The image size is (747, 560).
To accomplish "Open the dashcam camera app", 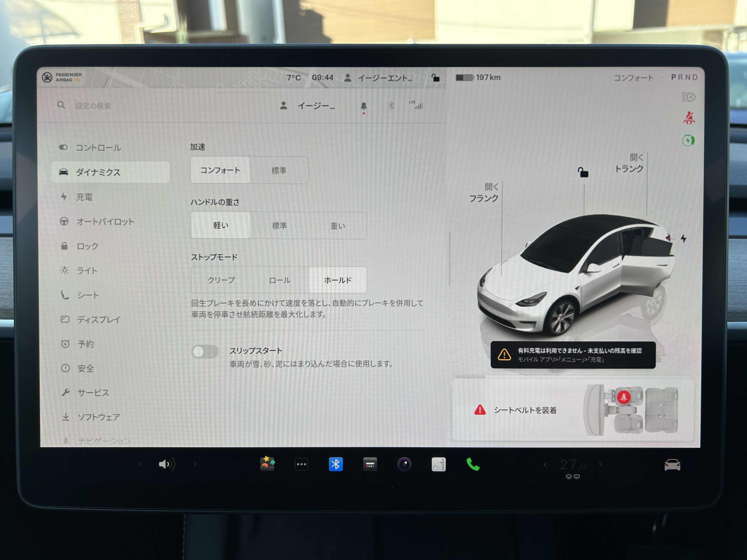I will (x=404, y=464).
